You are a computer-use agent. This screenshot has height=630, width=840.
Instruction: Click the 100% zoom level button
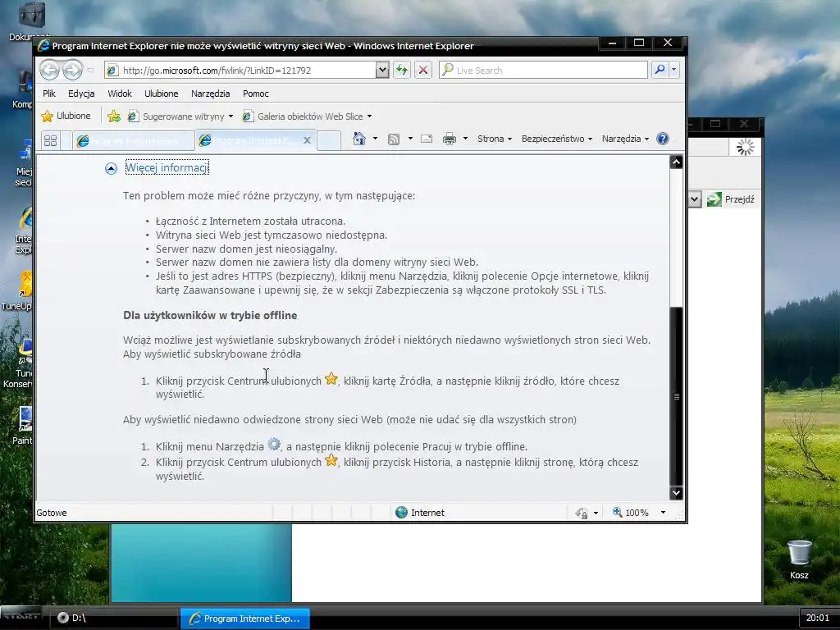[631, 513]
